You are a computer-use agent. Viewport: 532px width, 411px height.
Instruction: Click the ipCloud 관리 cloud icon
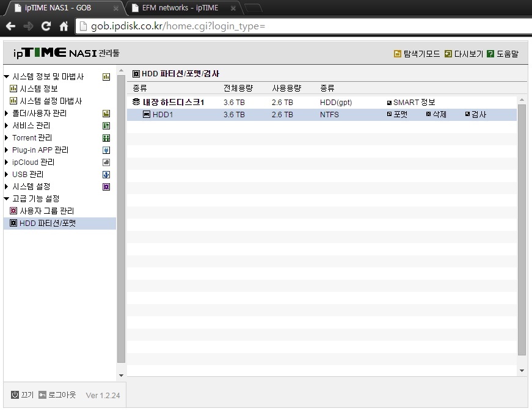coord(106,162)
